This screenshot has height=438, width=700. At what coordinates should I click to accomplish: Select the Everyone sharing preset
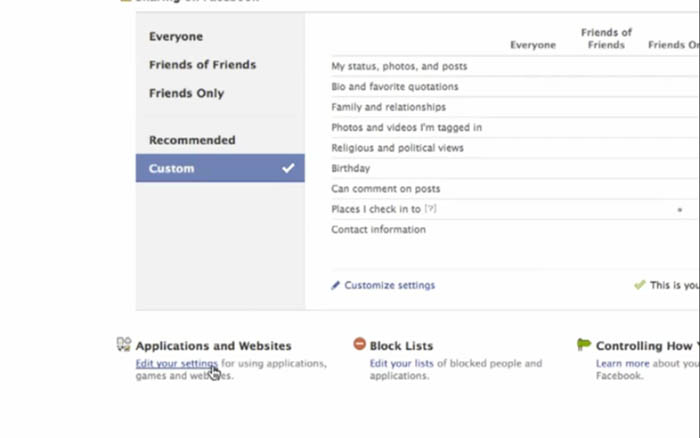pos(176,37)
